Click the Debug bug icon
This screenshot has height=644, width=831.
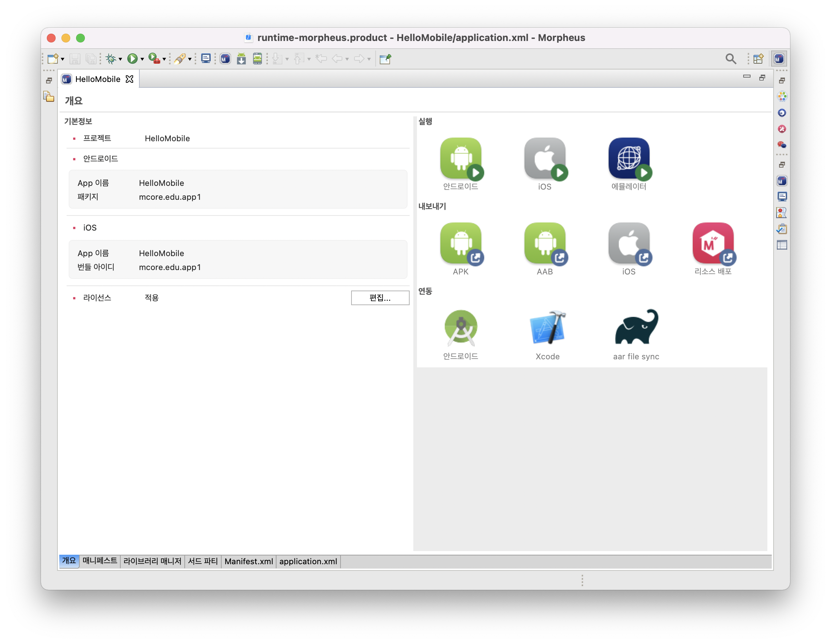click(111, 59)
